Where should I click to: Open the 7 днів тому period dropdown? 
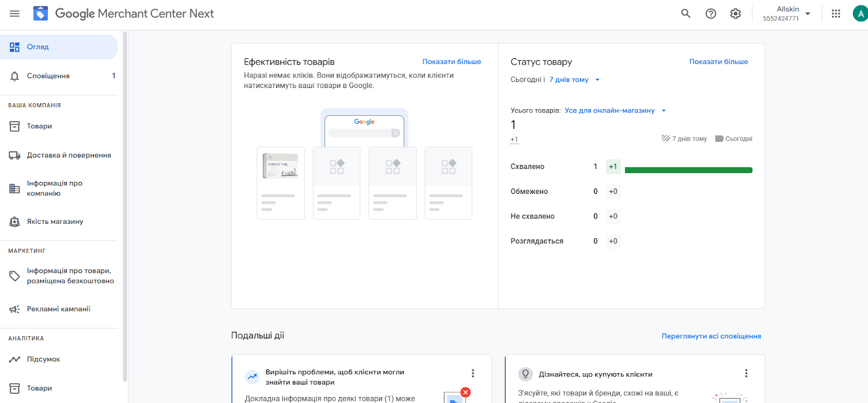click(x=575, y=80)
